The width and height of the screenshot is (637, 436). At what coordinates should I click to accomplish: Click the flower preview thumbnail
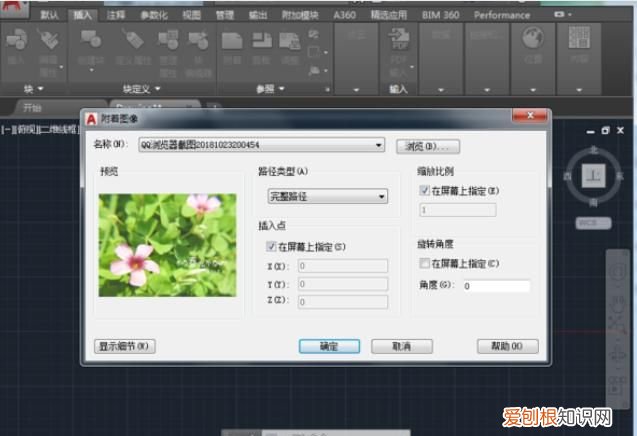167,245
